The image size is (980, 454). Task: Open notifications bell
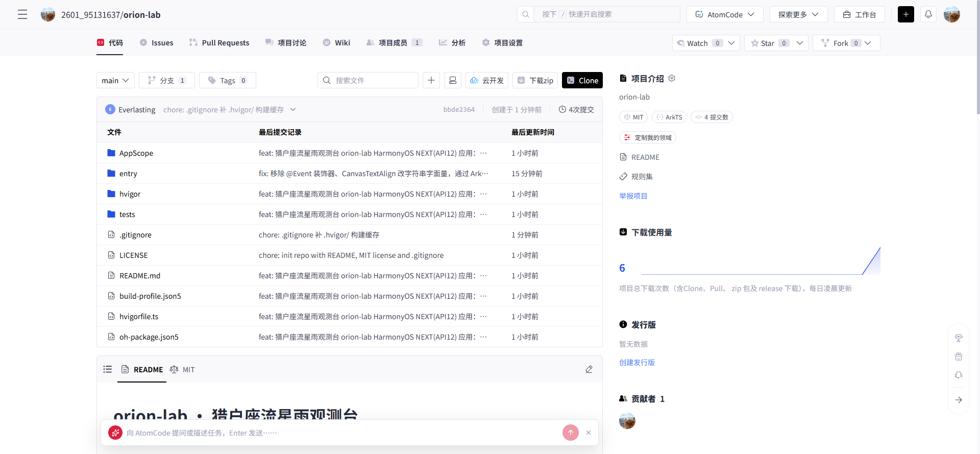[928, 14]
